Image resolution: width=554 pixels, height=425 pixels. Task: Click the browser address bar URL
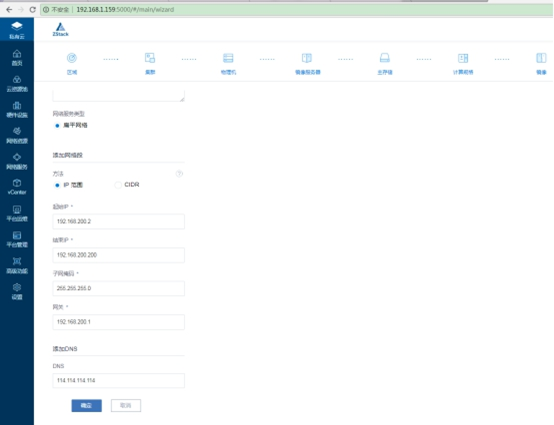tap(125, 10)
